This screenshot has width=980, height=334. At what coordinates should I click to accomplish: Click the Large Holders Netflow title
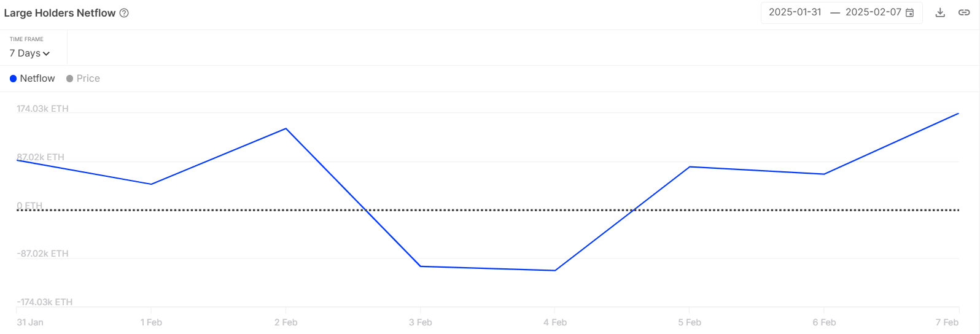[x=60, y=13]
